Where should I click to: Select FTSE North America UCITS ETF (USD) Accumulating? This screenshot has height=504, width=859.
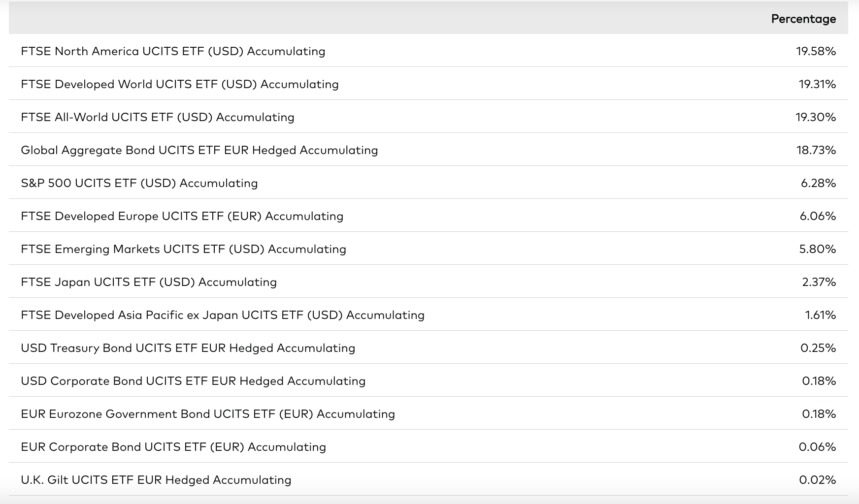173,51
